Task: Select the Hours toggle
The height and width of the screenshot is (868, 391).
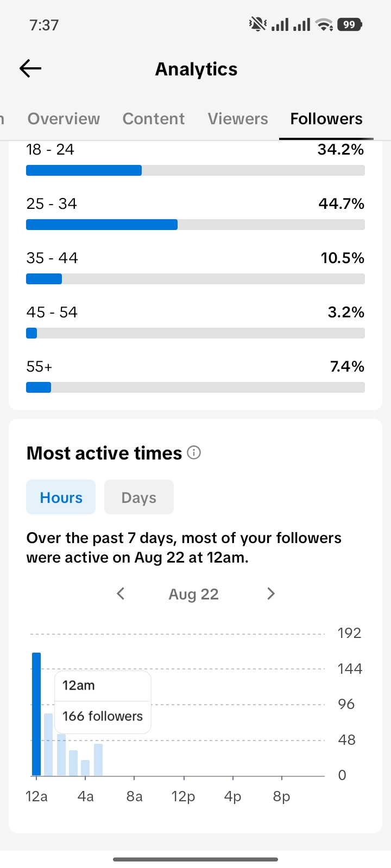Action: 61,497
